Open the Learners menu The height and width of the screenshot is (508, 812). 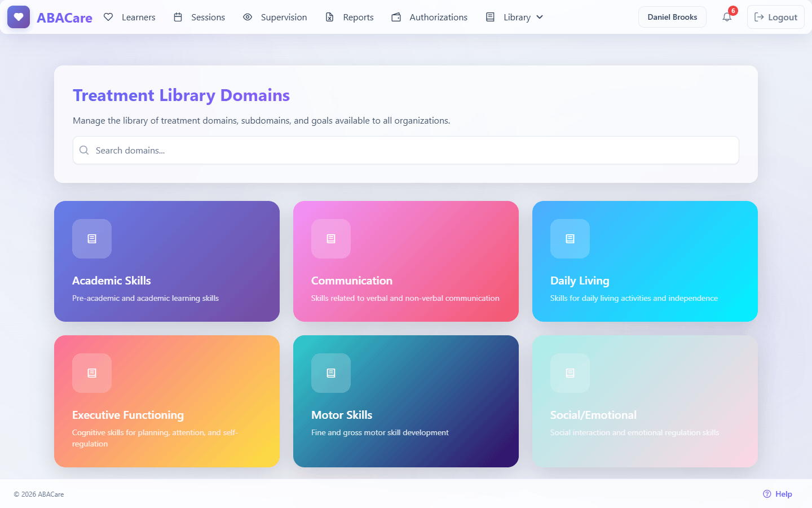(x=130, y=17)
